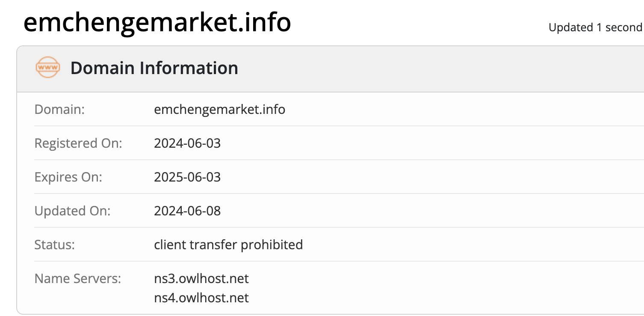Click the Expires On date 2025-06-03

[187, 177]
